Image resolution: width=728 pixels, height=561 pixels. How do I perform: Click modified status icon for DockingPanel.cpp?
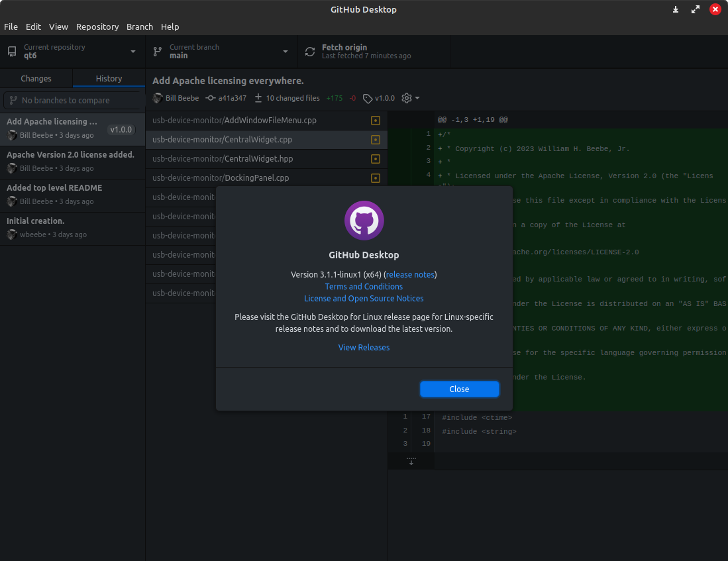pyautogui.click(x=376, y=178)
